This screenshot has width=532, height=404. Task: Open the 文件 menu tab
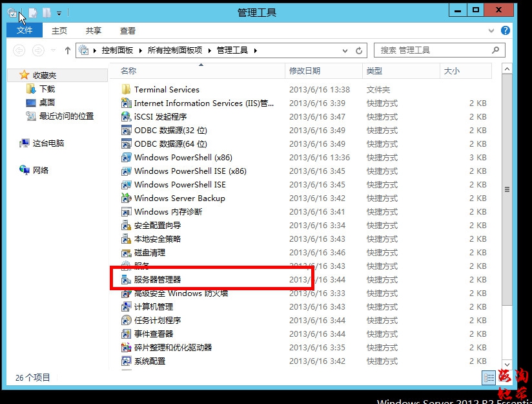[25, 30]
